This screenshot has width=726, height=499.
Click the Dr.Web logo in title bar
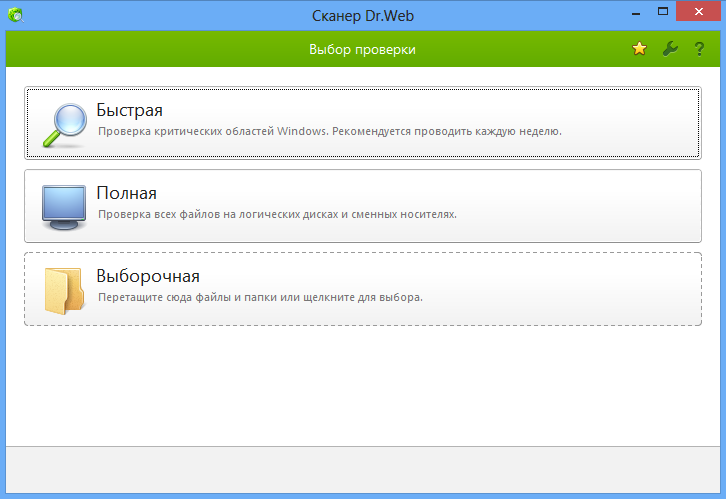16,15
